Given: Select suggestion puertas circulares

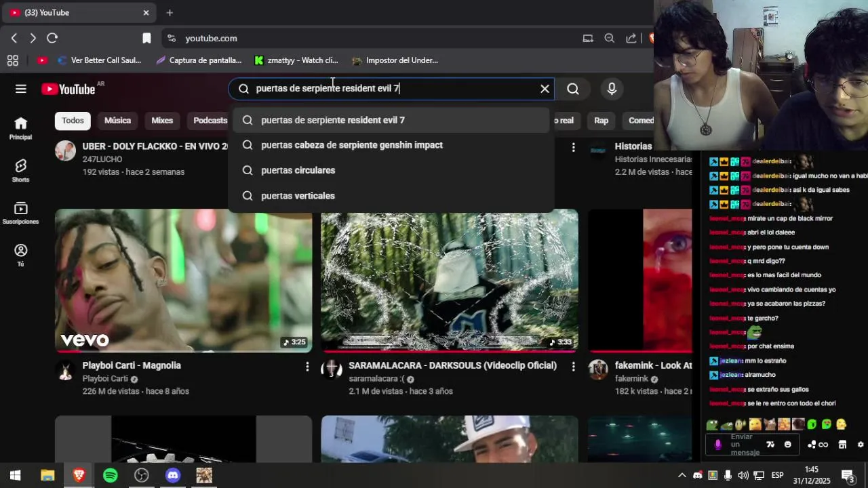Looking at the screenshot, I should pos(391,170).
